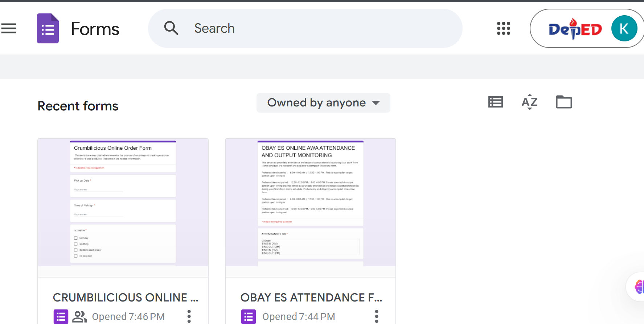
Task: Click the DepED organization logo
Action: (x=575, y=29)
